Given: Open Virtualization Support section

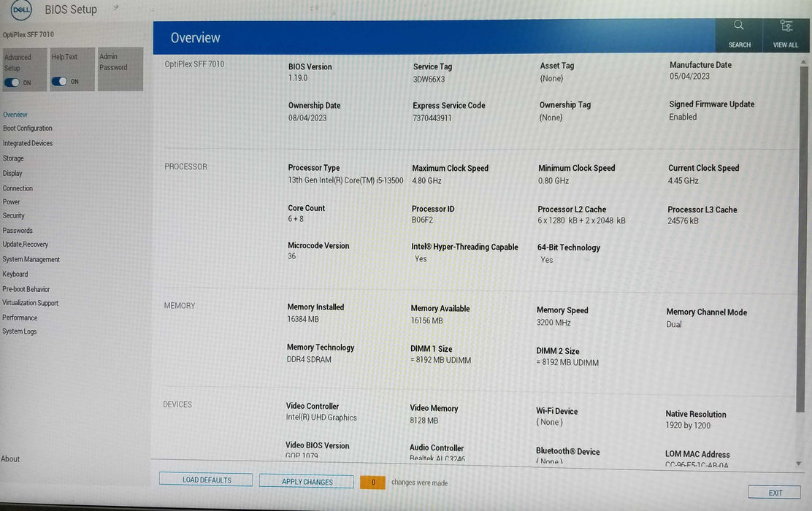Looking at the screenshot, I should (30, 302).
